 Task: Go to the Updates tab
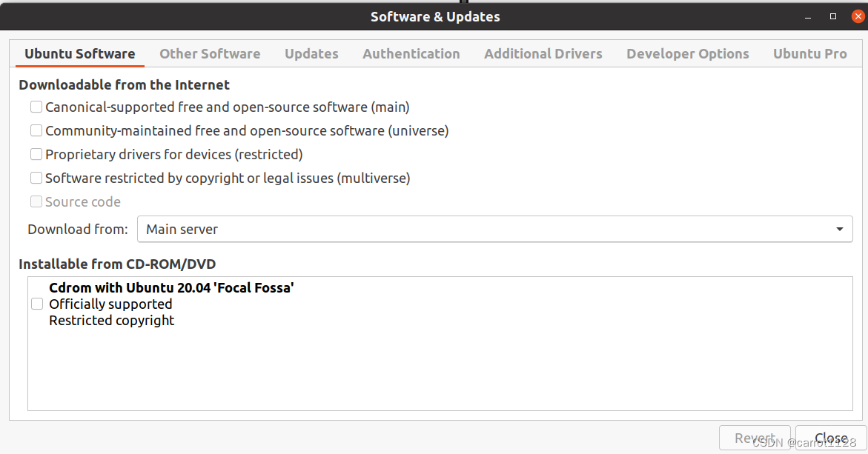311,53
